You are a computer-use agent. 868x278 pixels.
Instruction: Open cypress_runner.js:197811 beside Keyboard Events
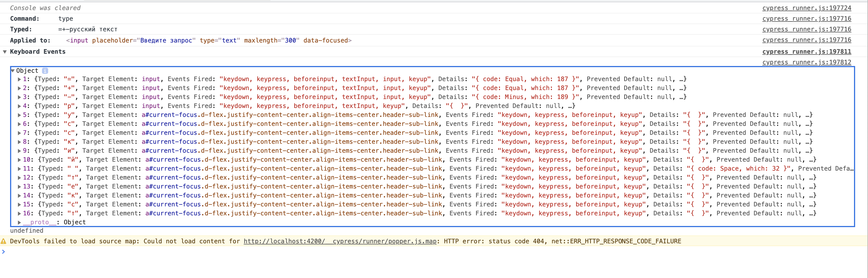click(807, 51)
